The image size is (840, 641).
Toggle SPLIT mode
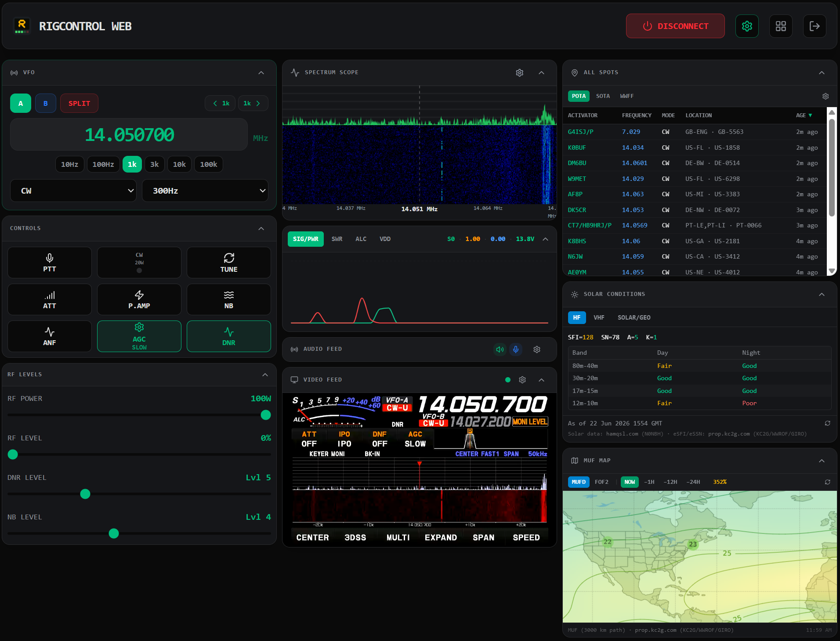click(x=79, y=103)
